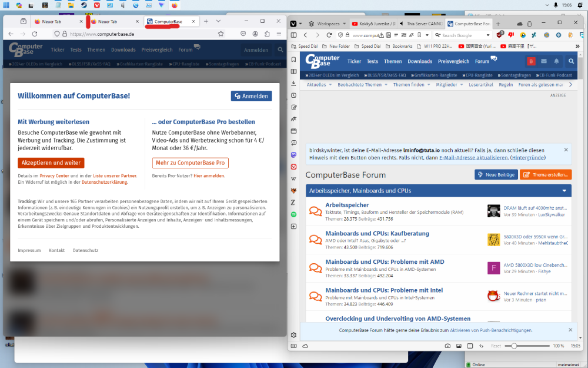The image size is (588, 368).
Task: Click Neue Beiträge button
Action: (496, 175)
